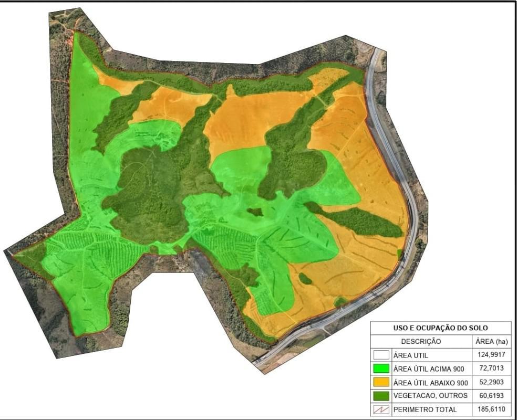Viewport: 517px width, 420px height.
Task: Click the PERIMETRO TOTAL line symbol icon
Action: click(x=381, y=409)
